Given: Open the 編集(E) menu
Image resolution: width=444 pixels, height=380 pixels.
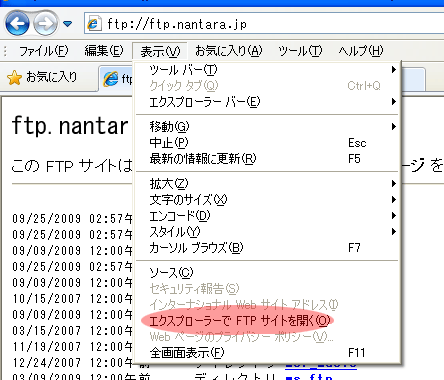Looking at the screenshot, I should coord(104,51).
